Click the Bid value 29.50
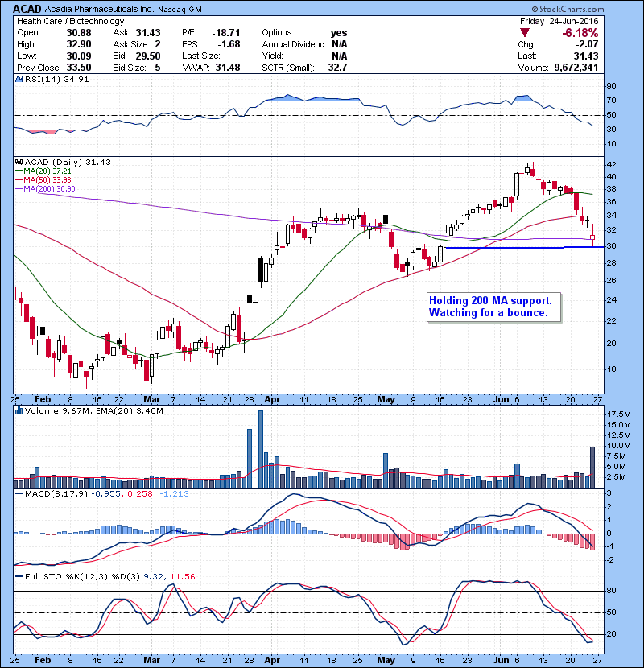Viewport: 644px width, 668px height. pyautogui.click(x=148, y=56)
